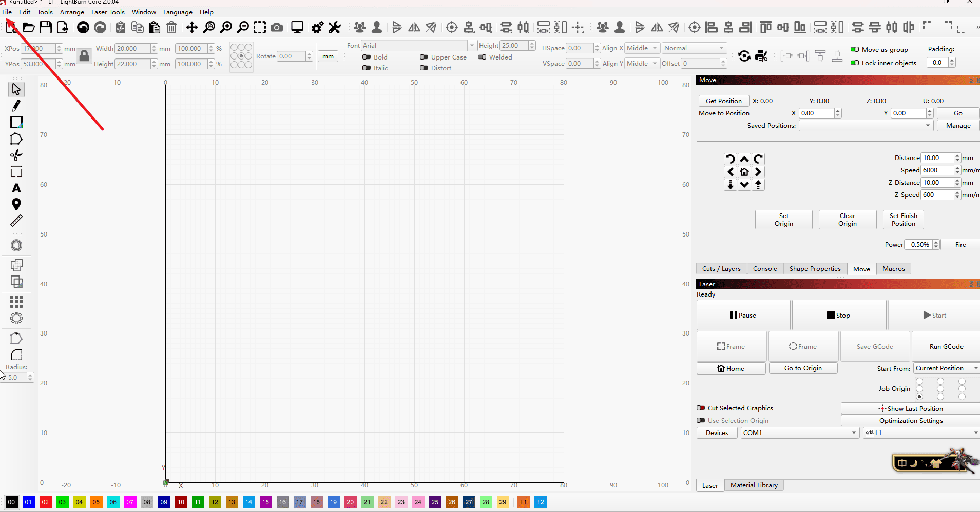980x512 pixels.
Task: Select the Rectangle drawing tool
Action: pyautogui.click(x=16, y=122)
